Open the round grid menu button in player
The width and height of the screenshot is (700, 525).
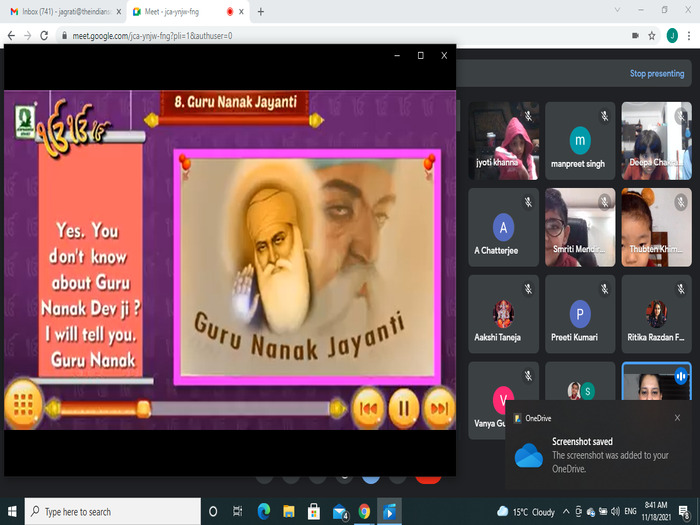[x=23, y=405]
